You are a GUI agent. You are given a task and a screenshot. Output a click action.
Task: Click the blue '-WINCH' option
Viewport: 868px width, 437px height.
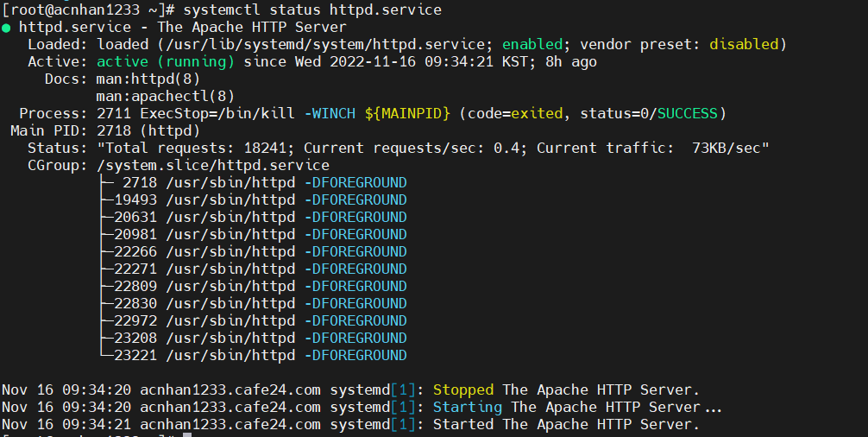click(330, 113)
